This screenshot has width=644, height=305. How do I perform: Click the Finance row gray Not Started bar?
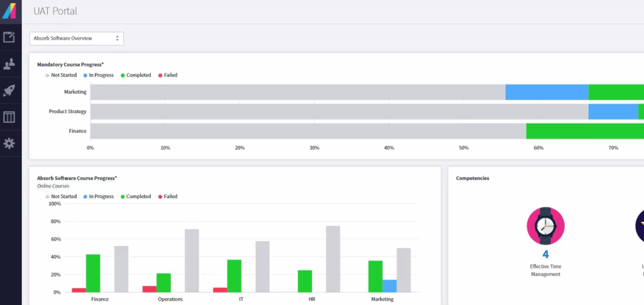pyautogui.click(x=308, y=131)
